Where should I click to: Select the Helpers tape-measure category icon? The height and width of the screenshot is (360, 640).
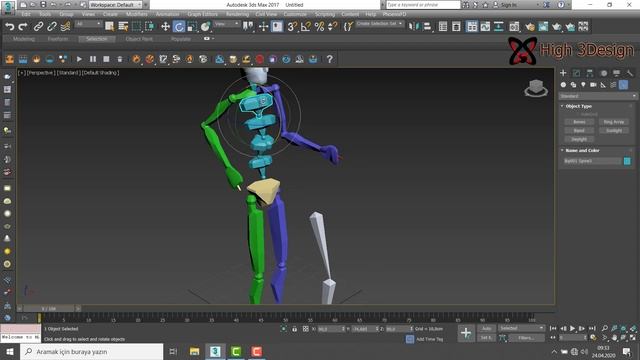click(603, 85)
